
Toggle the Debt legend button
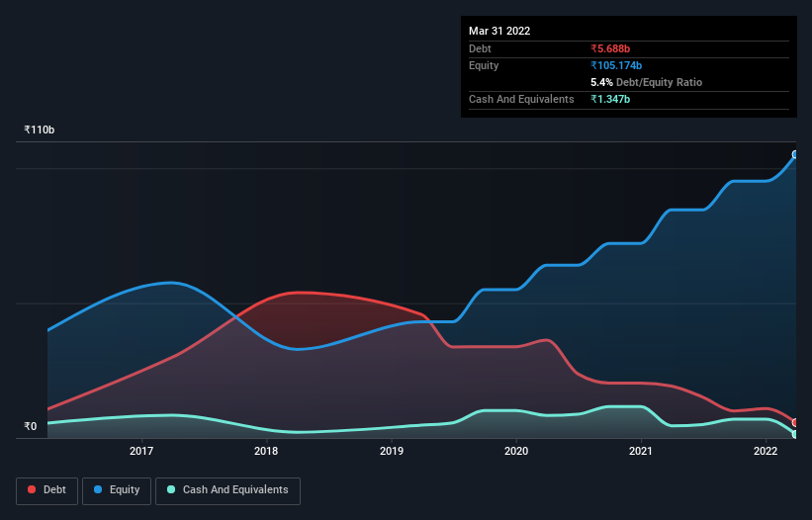point(47,490)
